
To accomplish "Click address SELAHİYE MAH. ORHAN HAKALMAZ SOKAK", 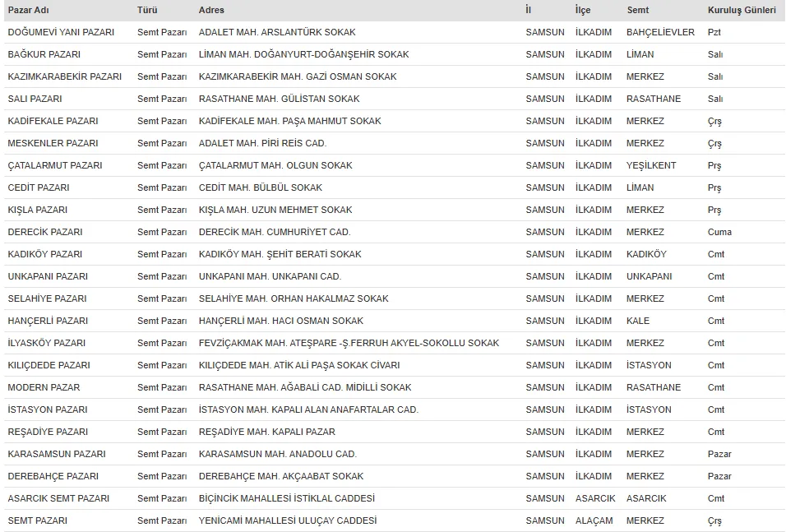I will pos(294,298).
